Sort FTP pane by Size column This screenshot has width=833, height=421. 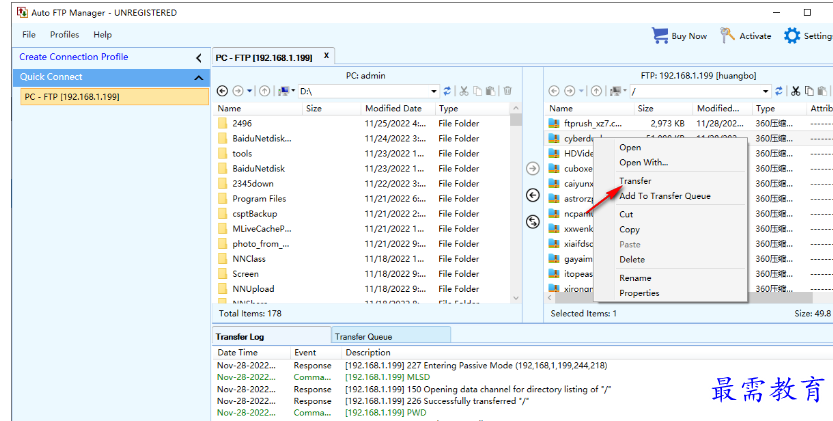tap(663, 108)
